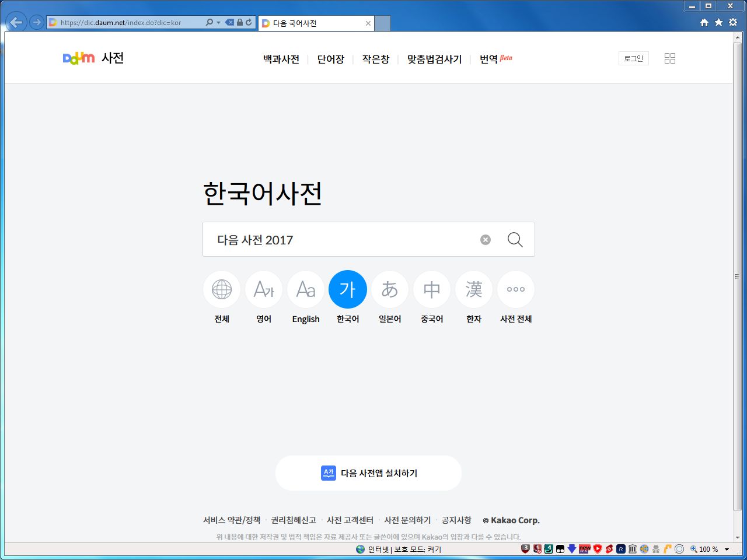Click the browser Back arrow button
Viewport: 747px width, 560px height.
tap(16, 22)
